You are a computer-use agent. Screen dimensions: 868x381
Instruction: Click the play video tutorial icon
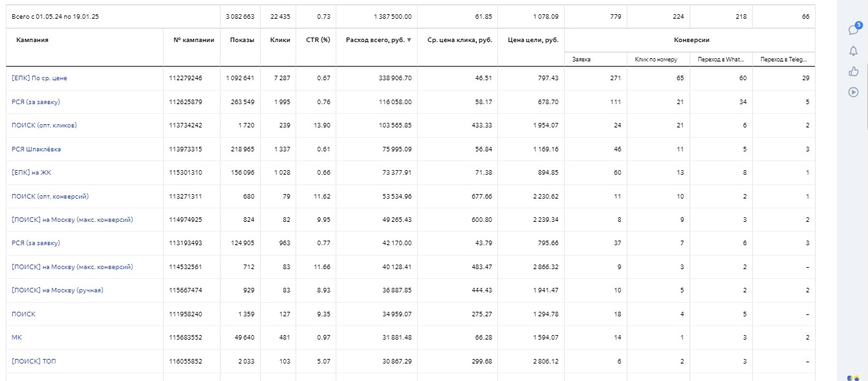(x=853, y=92)
